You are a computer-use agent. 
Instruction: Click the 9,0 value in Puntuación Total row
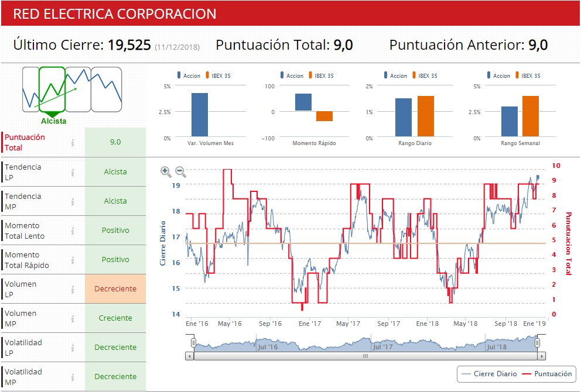115,142
